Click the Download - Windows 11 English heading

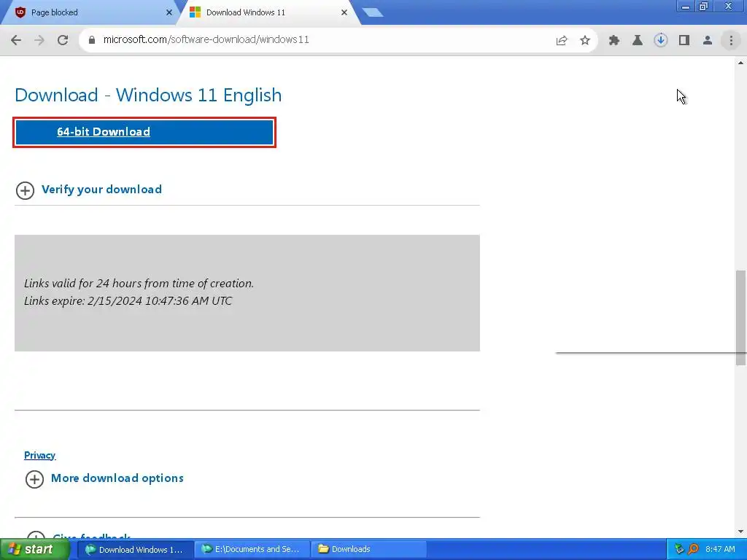[148, 96]
